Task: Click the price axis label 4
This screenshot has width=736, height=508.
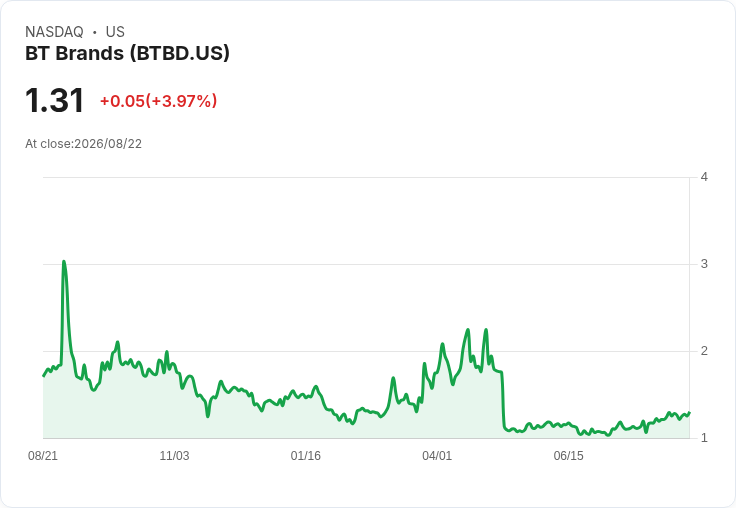Action: pos(704,177)
